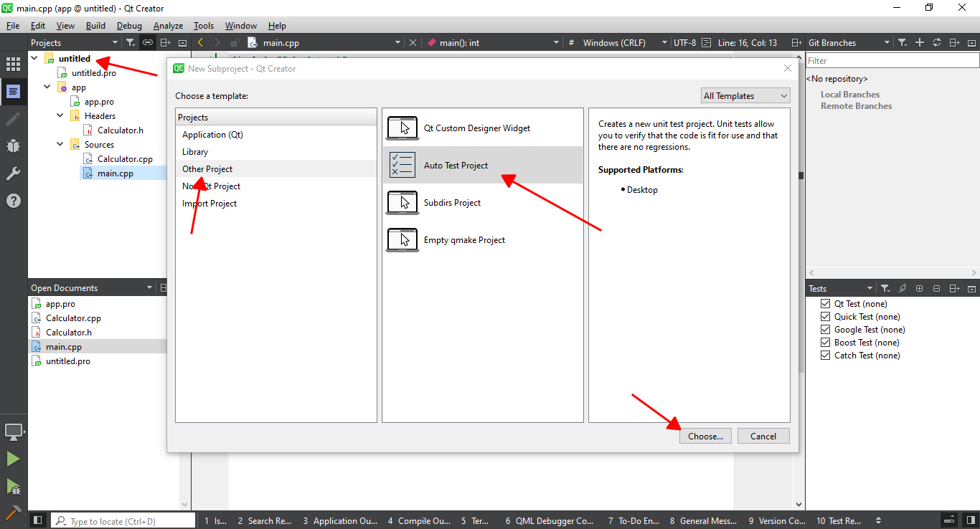Open Calculator.cpp in Open Documents list
The height and width of the screenshot is (529, 980).
pyautogui.click(x=73, y=318)
